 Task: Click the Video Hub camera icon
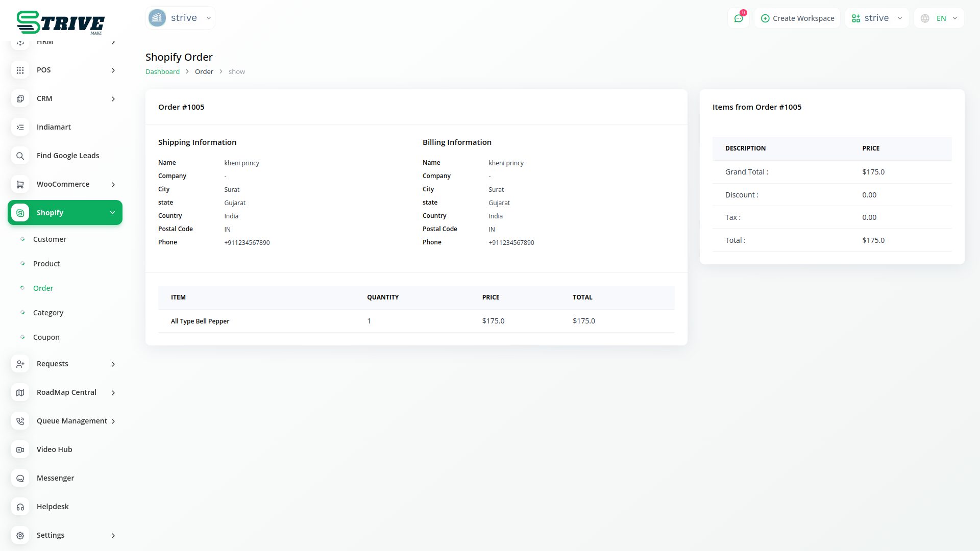(x=20, y=450)
